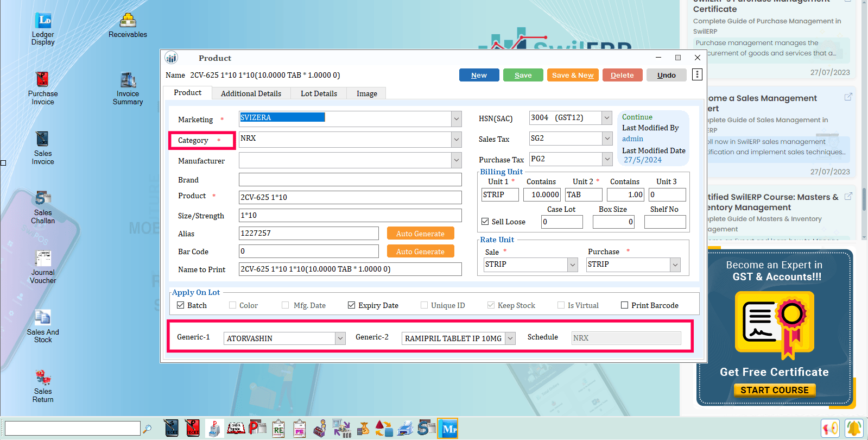Image resolution: width=868 pixels, height=440 pixels.
Task: Click the Shelf No input field
Action: [665, 222]
